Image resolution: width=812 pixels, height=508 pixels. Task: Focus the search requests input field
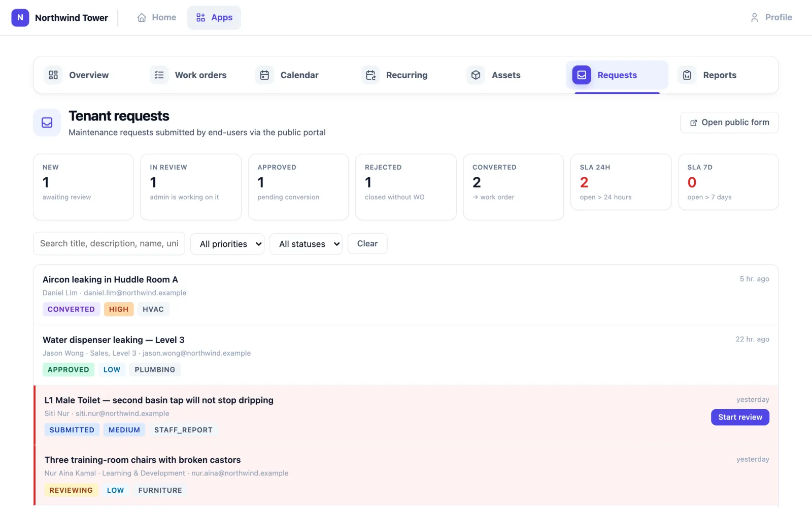tap(109, 244)
